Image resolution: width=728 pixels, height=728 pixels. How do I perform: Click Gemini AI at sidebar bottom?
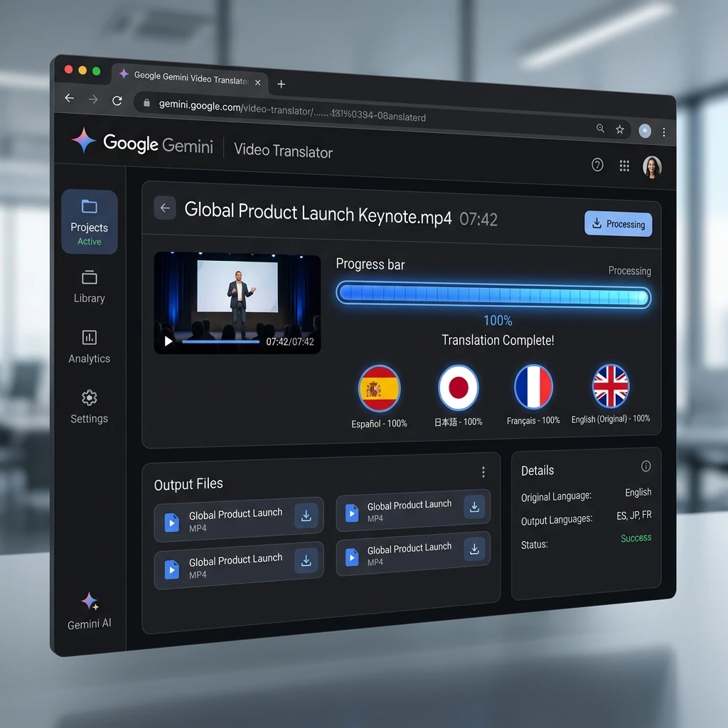coord(89,611)
